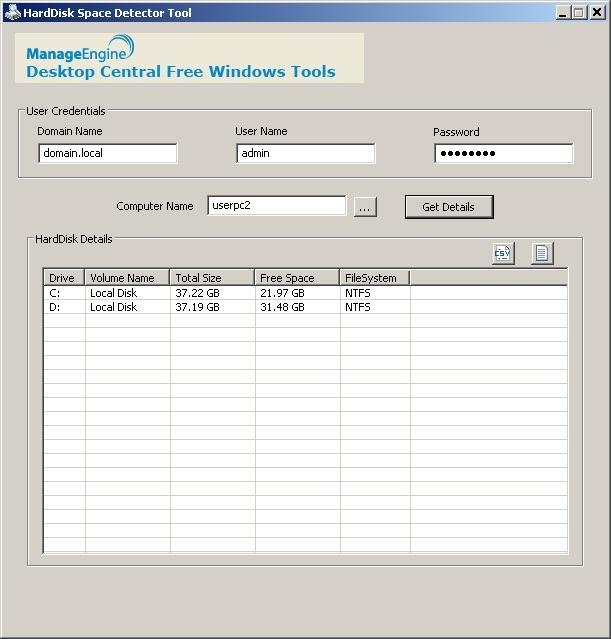This screenshot has height=639, width=611.
Task: Close the HardDisk Space Detector Tool window
Action: [597, 13]
